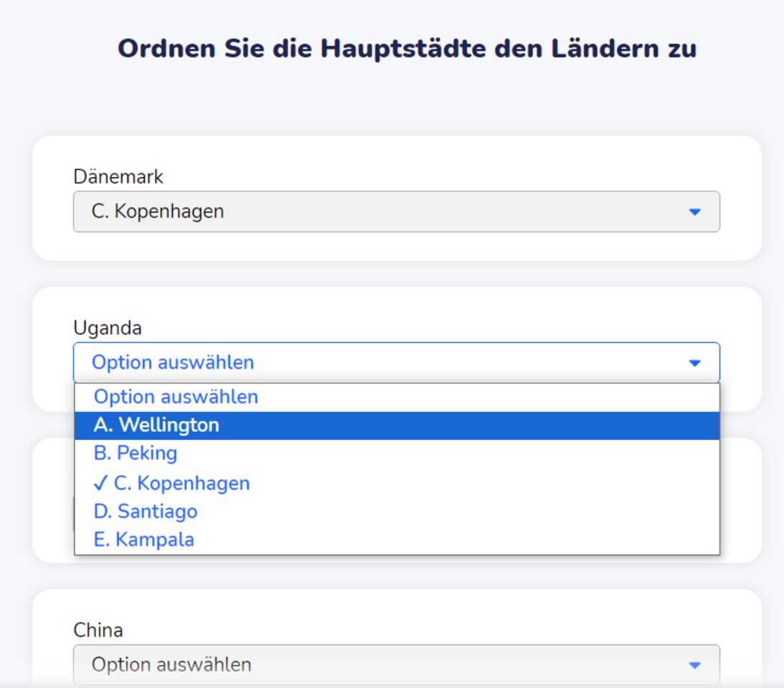Collapse the open Uganda dropdown field
The width and height of the screenshot is (784, 688).
pos(396,363)
